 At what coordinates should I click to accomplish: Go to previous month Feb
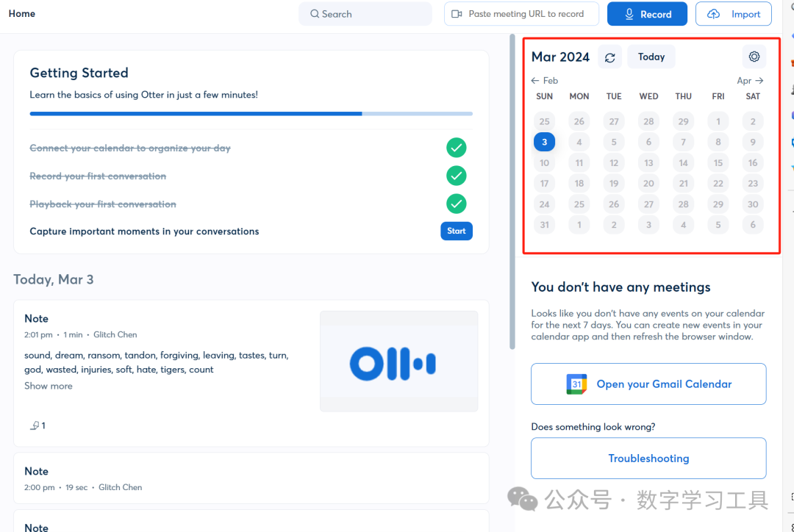tap(544, 81)
